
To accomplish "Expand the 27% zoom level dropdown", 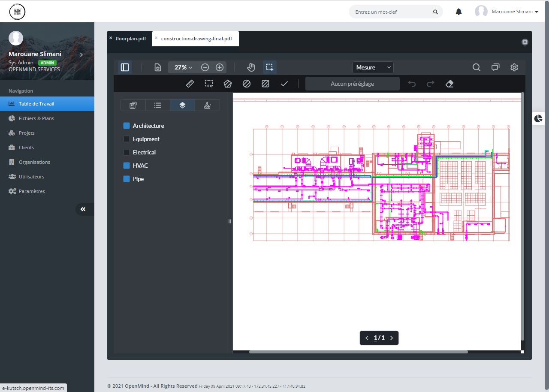I will [x=183, y=67].
